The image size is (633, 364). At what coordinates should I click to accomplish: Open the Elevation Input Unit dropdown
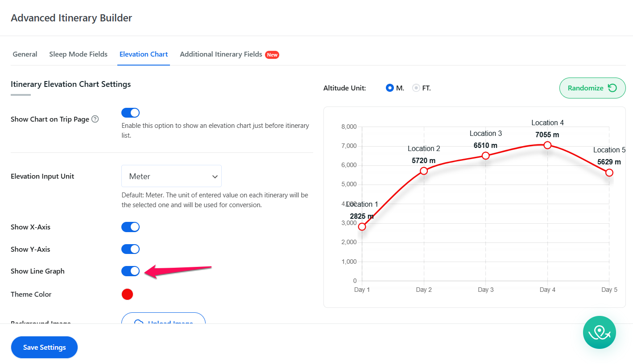[171, 176]
